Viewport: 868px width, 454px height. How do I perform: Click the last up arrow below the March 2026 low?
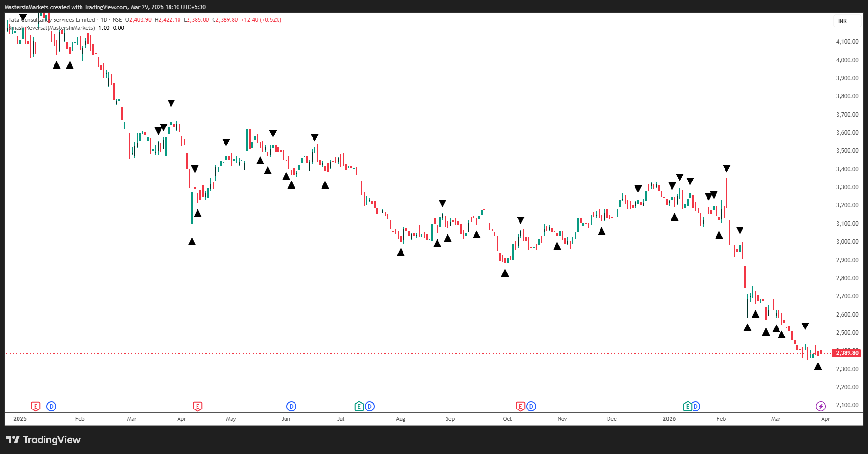coord(818,366)
